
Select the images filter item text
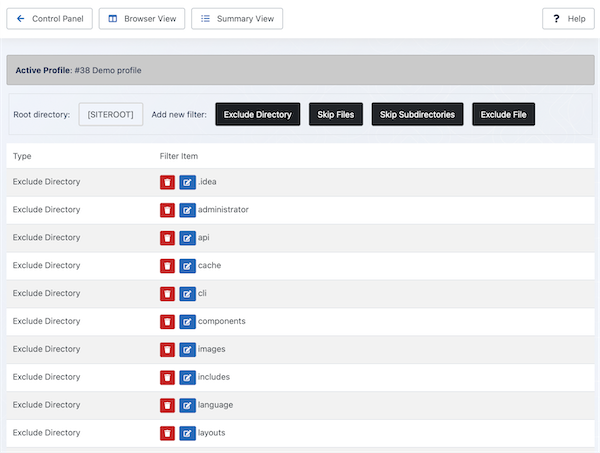click(212, 349)
